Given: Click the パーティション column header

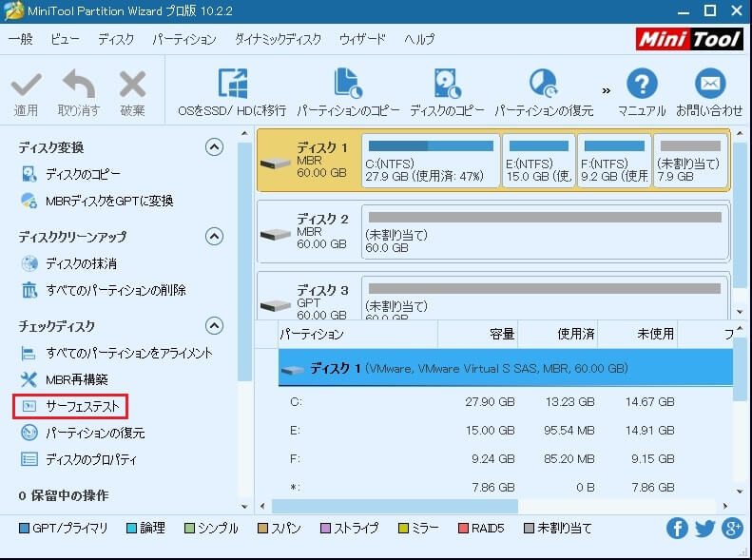Looking at the screenshot, I should point(357,334).
